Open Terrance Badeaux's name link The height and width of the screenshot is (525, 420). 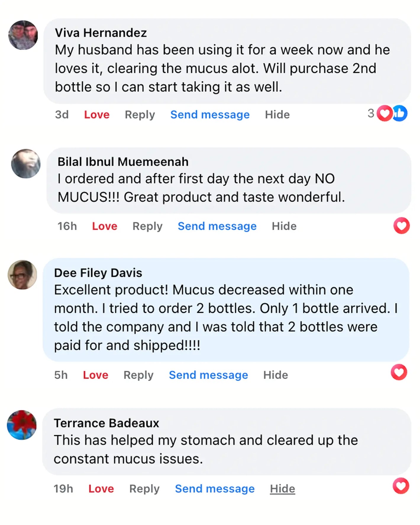pos(106,423)
